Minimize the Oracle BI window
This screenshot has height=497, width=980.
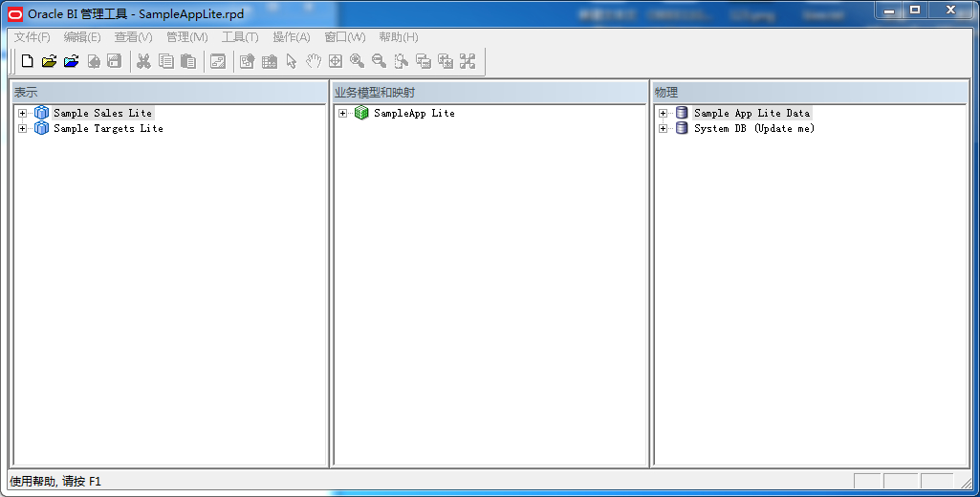click(x=889, y=10)
